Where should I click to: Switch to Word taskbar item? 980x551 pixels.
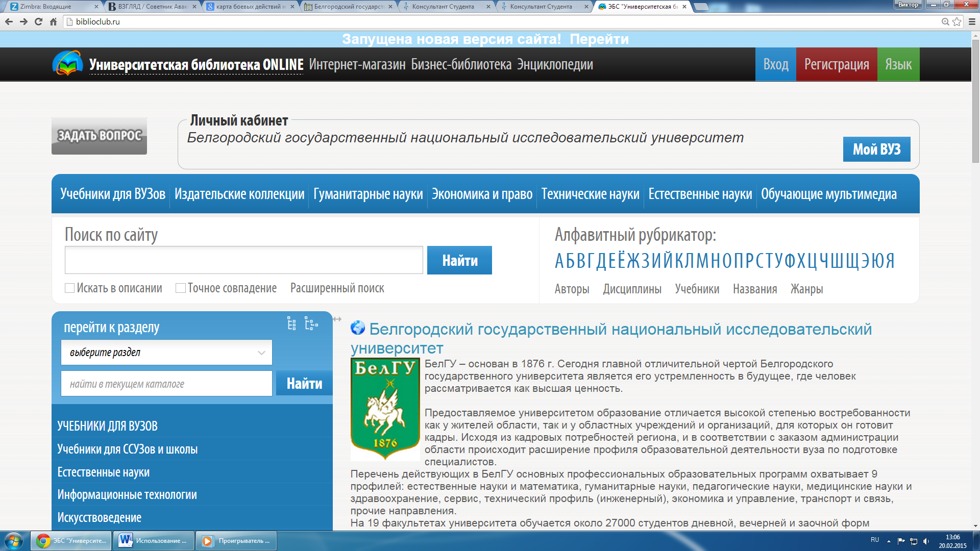[x=153, y=541]
